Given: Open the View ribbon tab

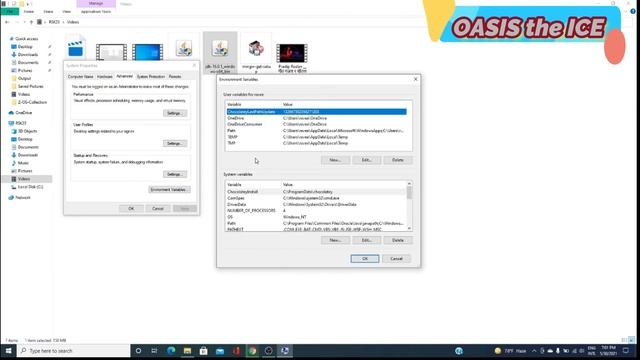Looking at the screenshot, I should click(67, 11).
